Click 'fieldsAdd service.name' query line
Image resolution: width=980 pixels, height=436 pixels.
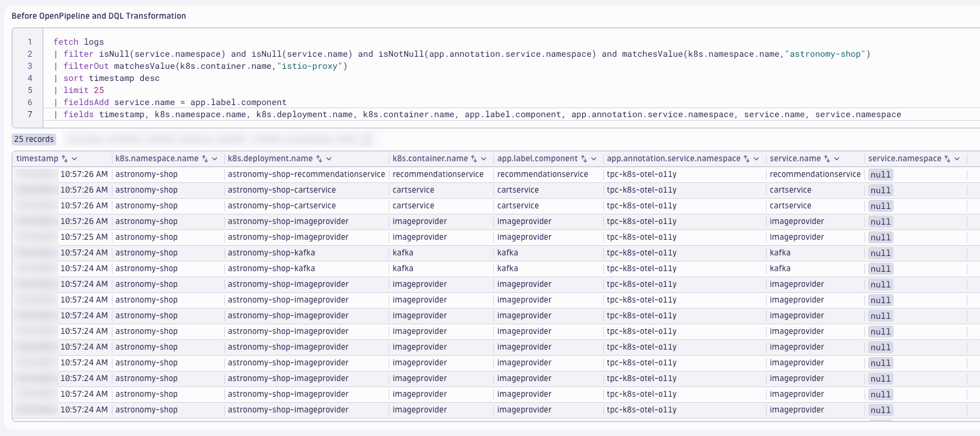point(170,102)
